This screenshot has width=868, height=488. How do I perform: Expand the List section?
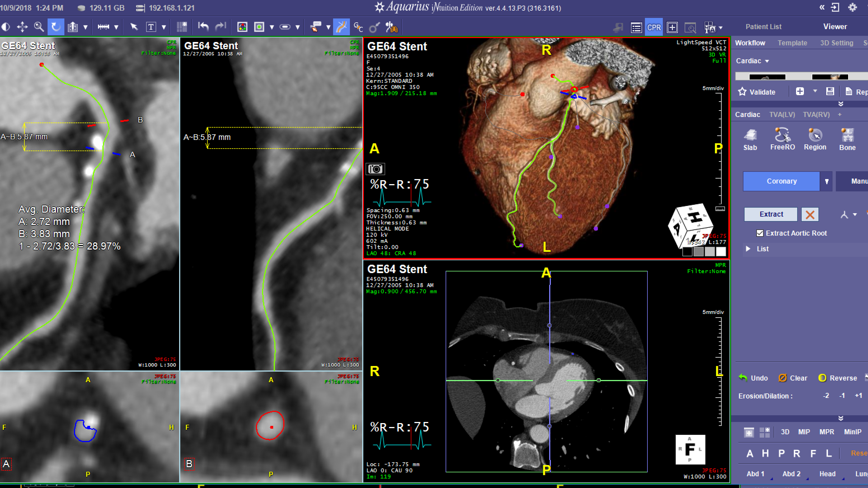(748, 249)
